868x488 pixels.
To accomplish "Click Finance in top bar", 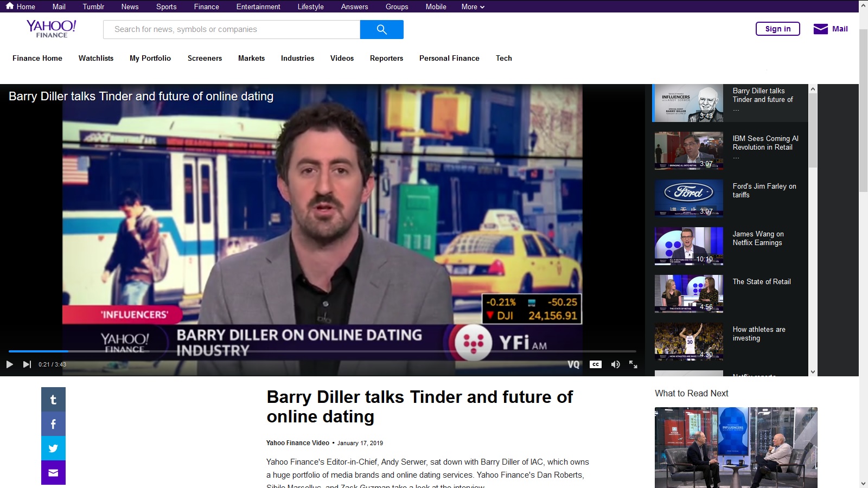I will pos(207,7).
